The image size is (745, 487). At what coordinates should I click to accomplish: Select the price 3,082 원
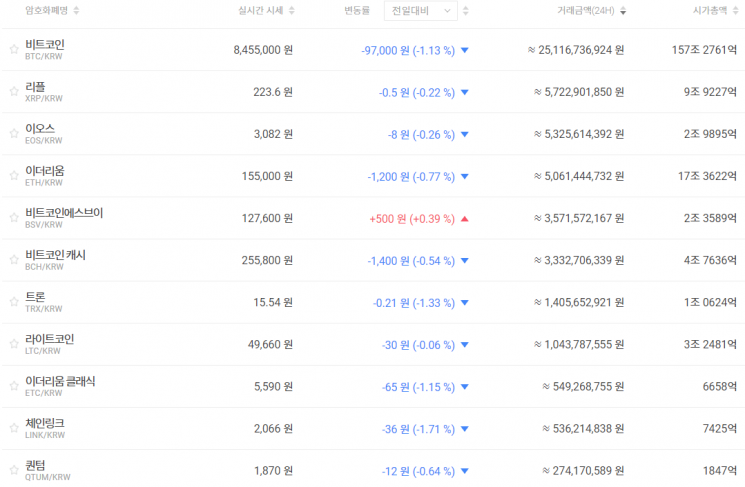pyautogui.click(x=273, y=134)
